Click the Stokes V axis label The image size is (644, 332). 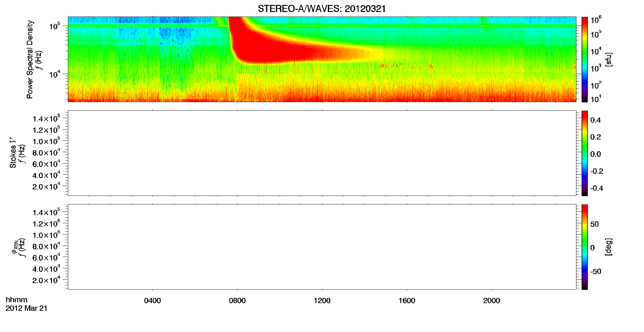click(x=13, y=153)
